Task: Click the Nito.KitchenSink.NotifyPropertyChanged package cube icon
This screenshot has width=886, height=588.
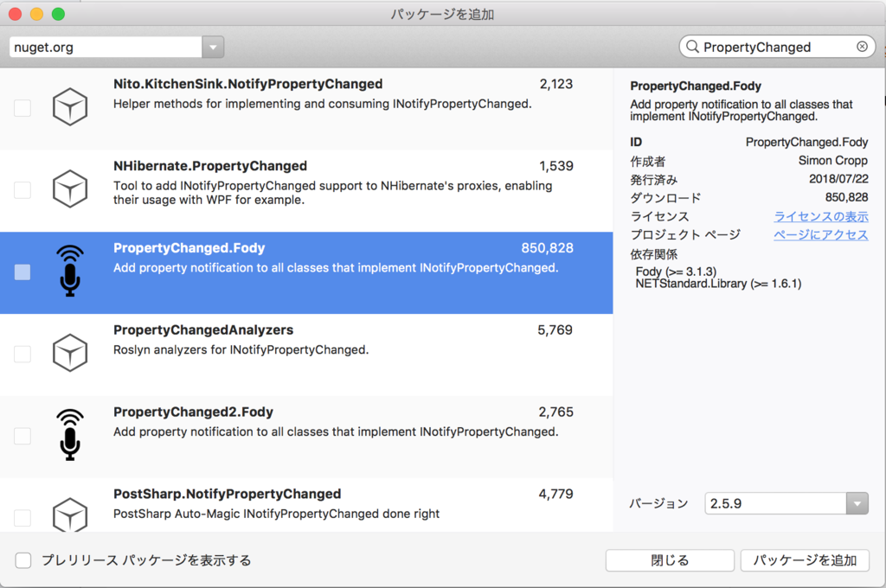Action: pyautogui.click(x=70, y=106)
